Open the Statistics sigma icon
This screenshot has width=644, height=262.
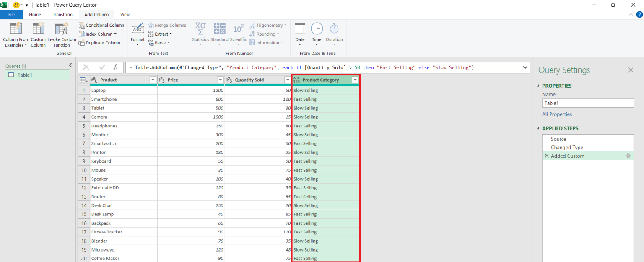pos(200,29)
